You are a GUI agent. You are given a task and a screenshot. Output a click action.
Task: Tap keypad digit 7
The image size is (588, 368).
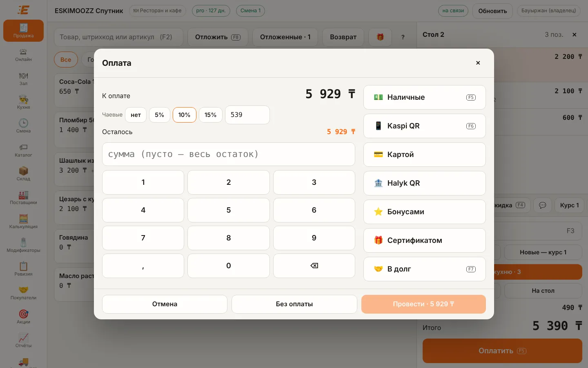pyautogui.click(x=143, y=238)
